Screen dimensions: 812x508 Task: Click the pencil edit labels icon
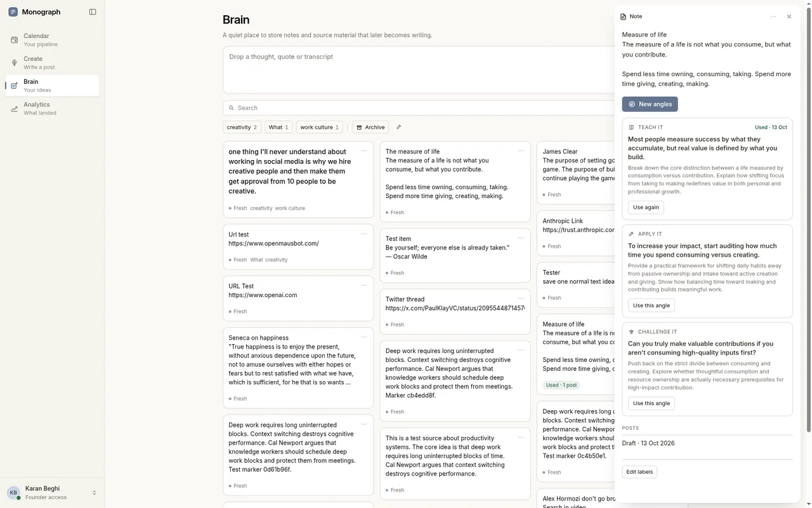tap(398, 127)
